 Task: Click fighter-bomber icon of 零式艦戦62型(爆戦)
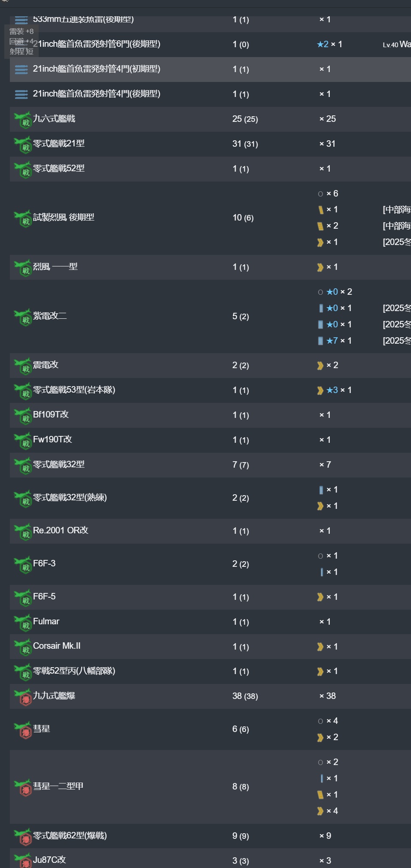22,837
